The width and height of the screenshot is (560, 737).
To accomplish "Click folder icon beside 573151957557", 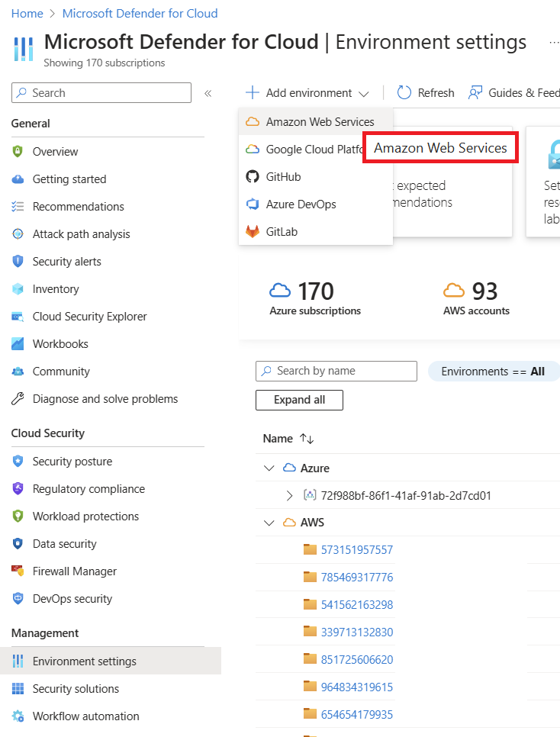I will coord(310,549).
